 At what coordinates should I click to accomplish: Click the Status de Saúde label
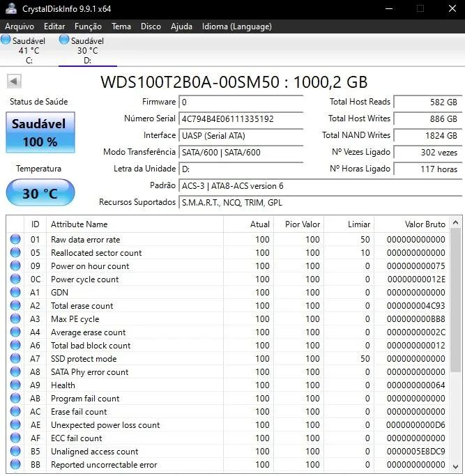point(39,102)
